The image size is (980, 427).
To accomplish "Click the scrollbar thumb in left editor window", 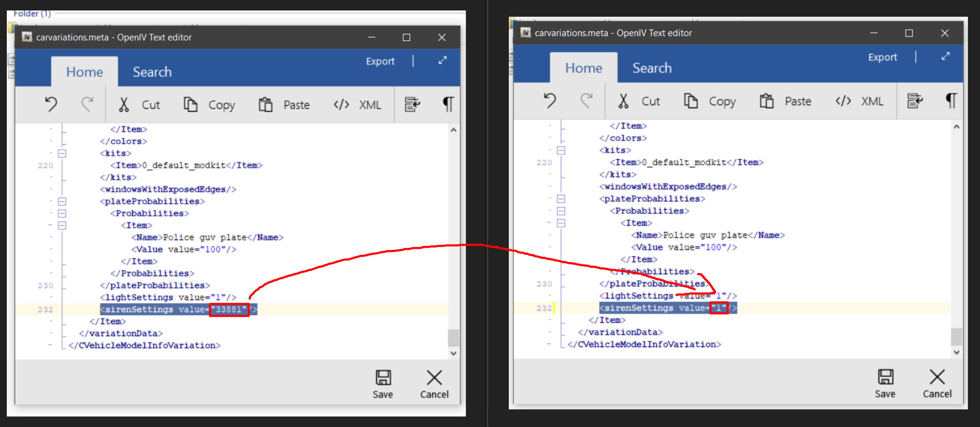I will click(453, 338).
